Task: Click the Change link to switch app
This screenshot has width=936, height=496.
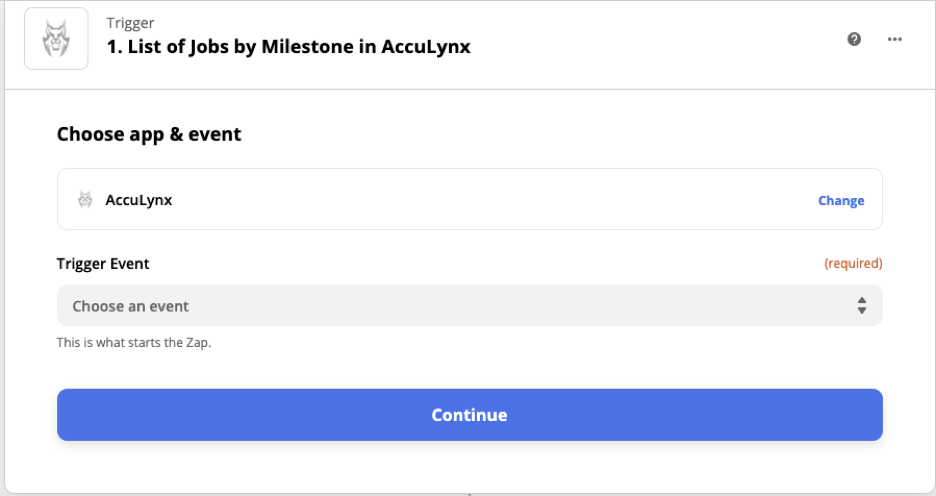Action: pos(841,201)
